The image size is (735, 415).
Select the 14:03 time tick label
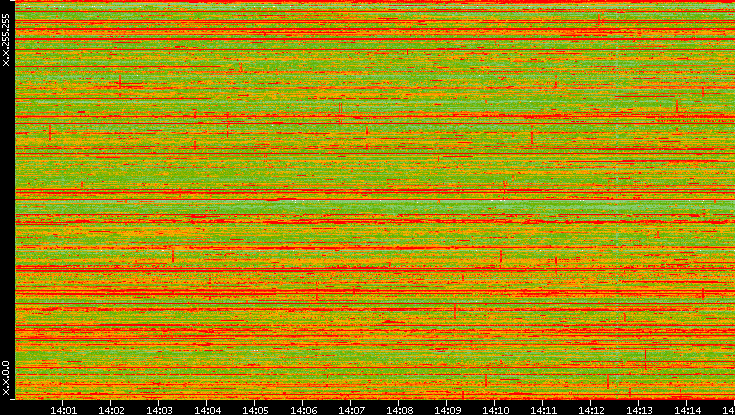[x=159, y=410]
